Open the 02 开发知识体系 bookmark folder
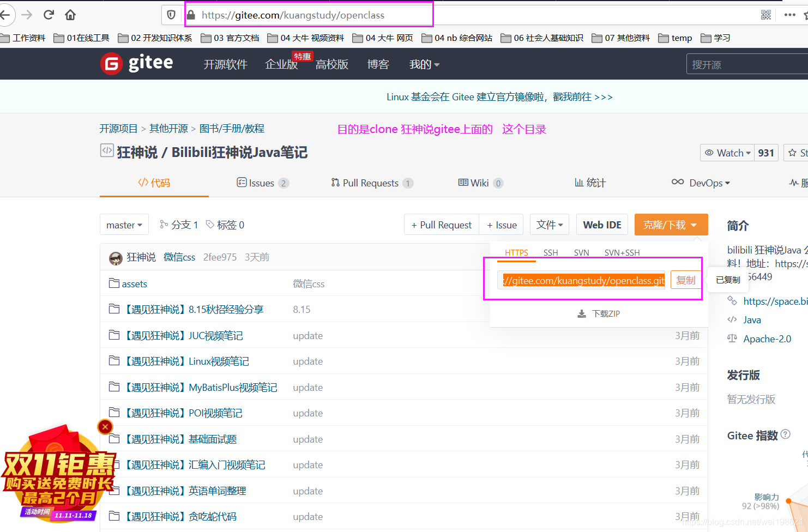808x532 pixels. click(x=155, y=38)
